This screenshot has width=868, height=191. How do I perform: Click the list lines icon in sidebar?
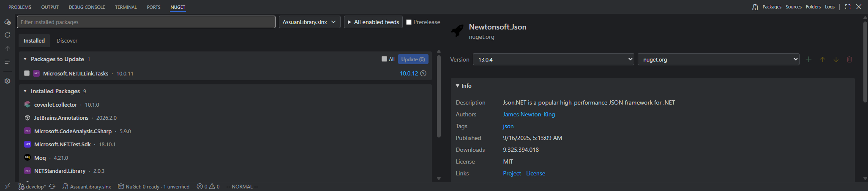point(7,62)
